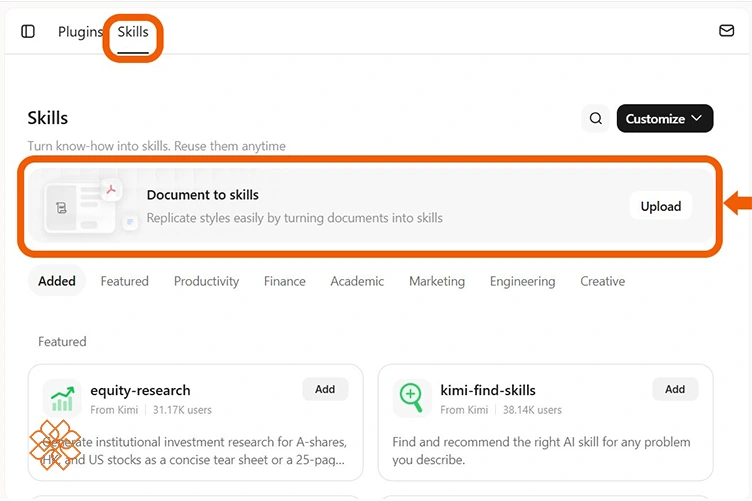Click the Document to skills heading
This screenshot has height=501, width=752.
click(x=202, y=195)
